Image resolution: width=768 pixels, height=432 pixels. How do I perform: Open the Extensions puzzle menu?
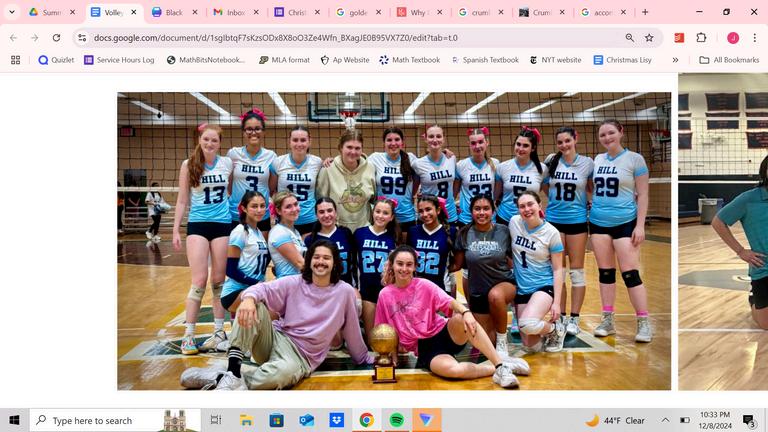tap(701, 38)
